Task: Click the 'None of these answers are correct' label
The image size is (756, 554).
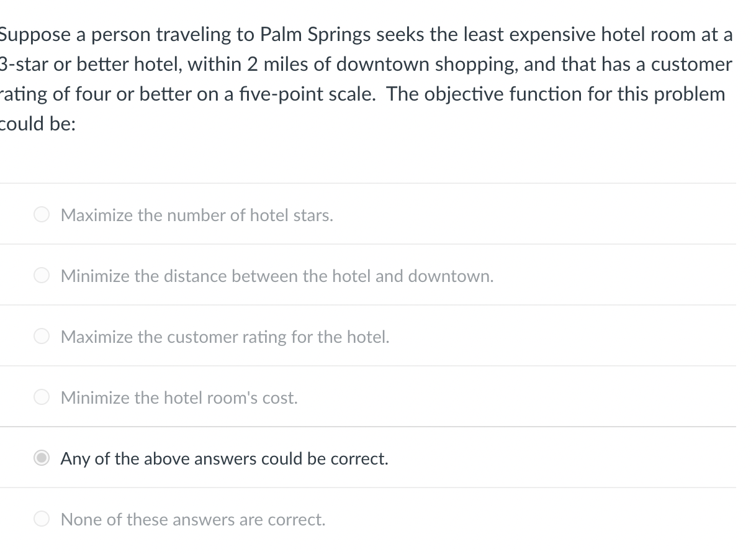Action: click(x=192, y=519)
